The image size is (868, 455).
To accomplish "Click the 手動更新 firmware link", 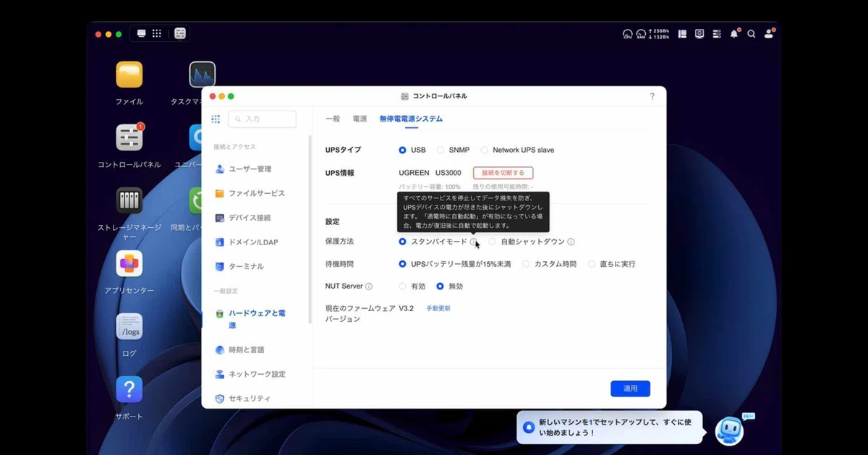I will click(x=438, y=308).
